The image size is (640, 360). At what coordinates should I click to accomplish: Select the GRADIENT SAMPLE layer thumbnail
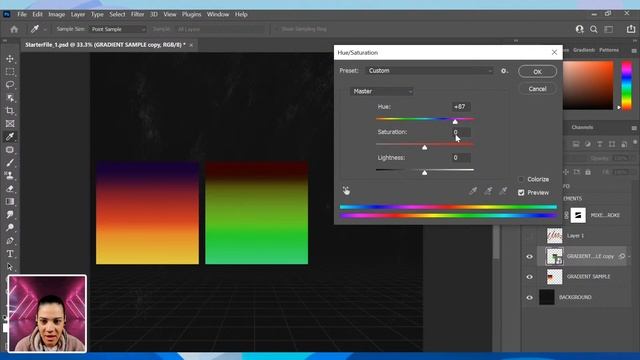pos(554,277)
